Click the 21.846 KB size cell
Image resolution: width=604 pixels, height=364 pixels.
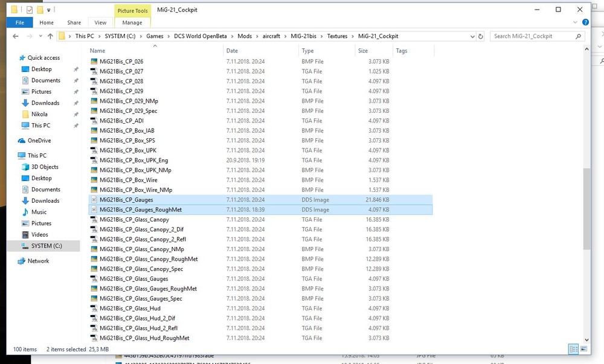click(x=377, y=200)
